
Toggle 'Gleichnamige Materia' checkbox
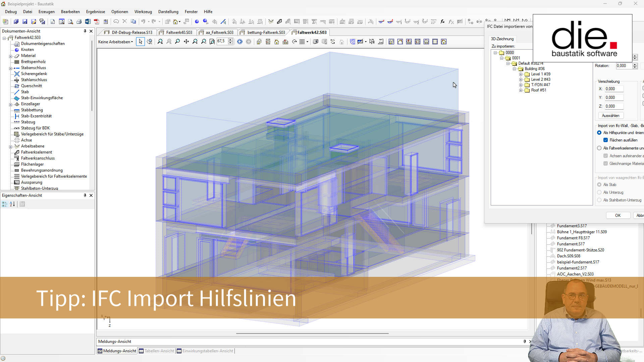tap(605, 164)
